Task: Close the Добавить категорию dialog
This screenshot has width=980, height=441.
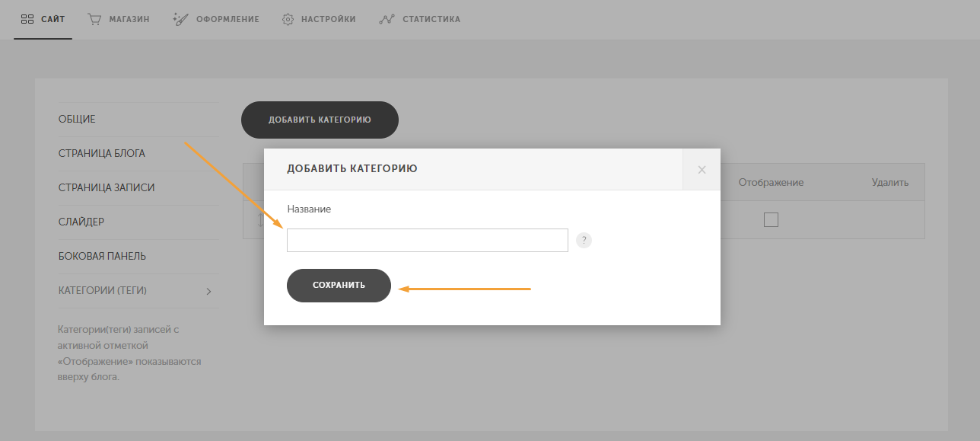Action: point(702,169)
